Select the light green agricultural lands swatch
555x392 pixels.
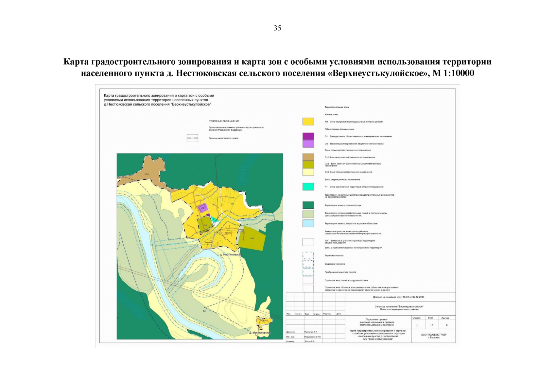(x=308, y=214)
